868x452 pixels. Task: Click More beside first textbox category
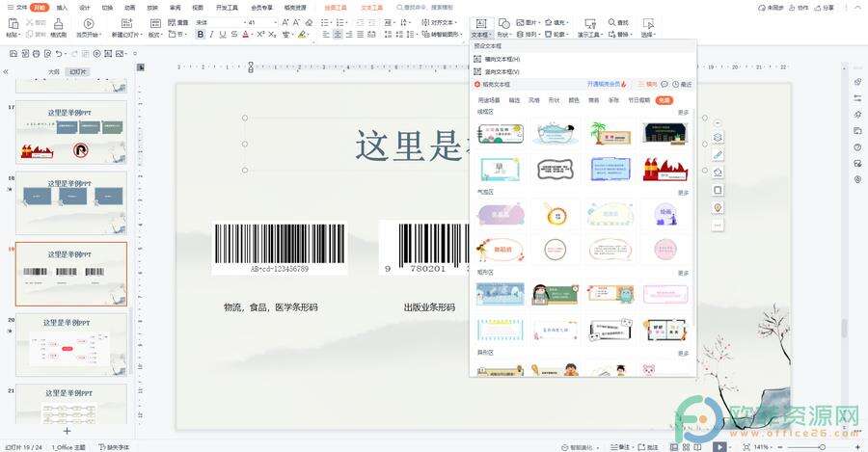(x=684, y=113)
